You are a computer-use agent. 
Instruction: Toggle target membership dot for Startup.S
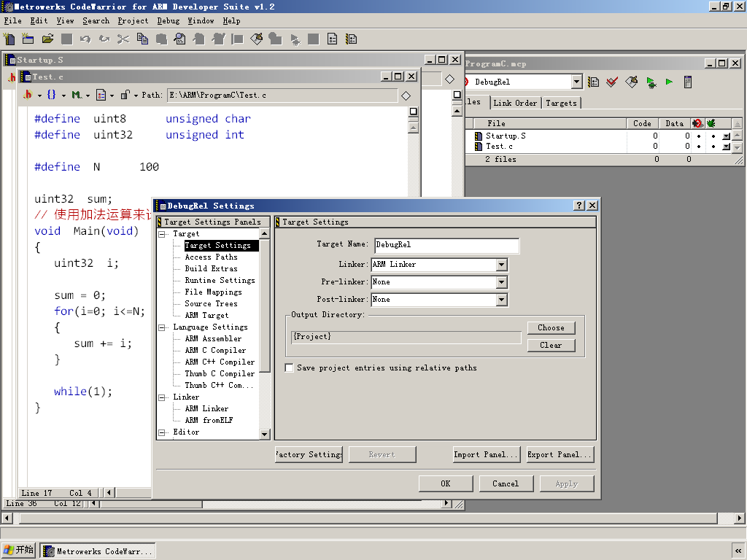pyautogui.click(x=699, y=136)
